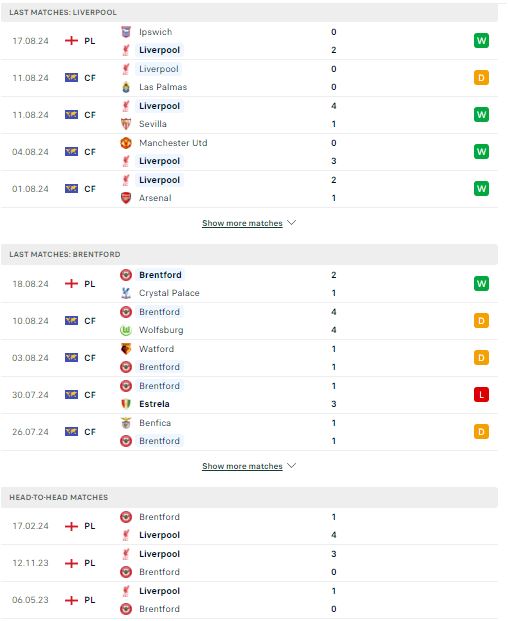Click the Arsenal club crest icon

126,198
